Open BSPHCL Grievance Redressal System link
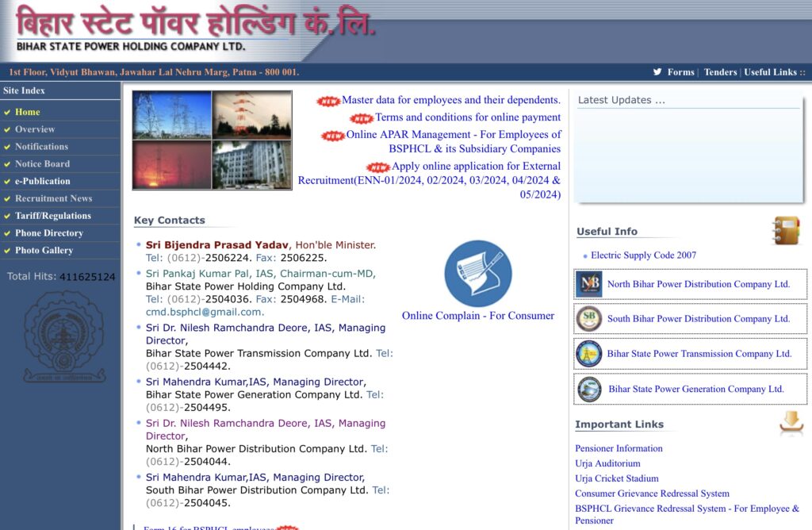Viewport: 812px width, 530px height. click(x=688, y=514)
